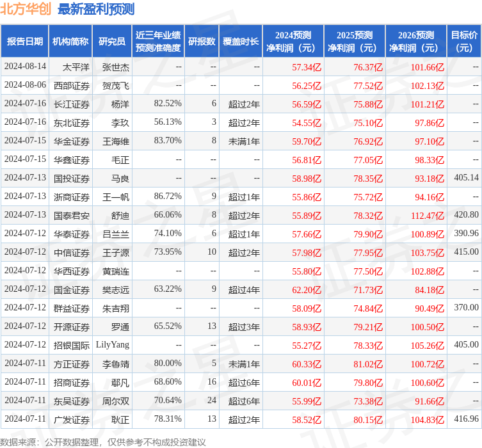Image resolution: width=482 pixels, height=448 pixels.
Task: Click the 北方华创 title text
Action: [x=26, y=8]
